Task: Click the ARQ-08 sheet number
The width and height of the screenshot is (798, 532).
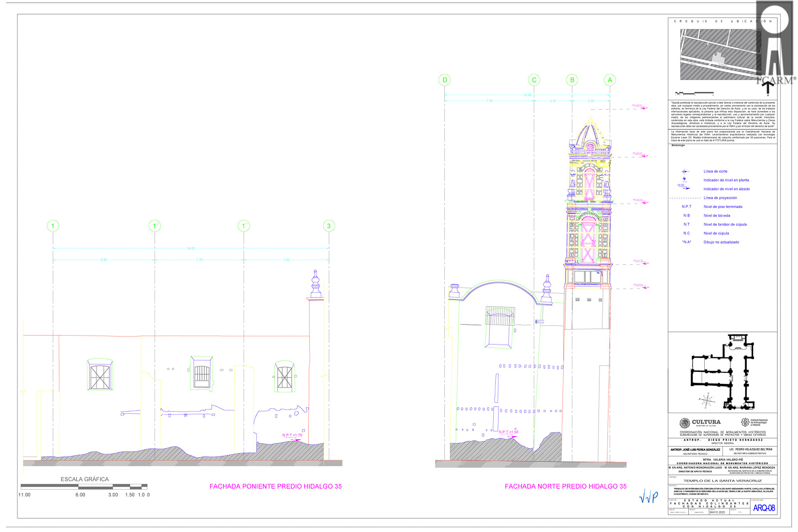Action: point(764,508)
